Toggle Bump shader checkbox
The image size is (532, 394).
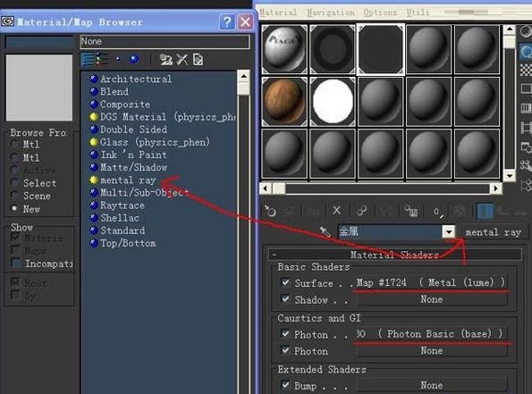[285, 385]
